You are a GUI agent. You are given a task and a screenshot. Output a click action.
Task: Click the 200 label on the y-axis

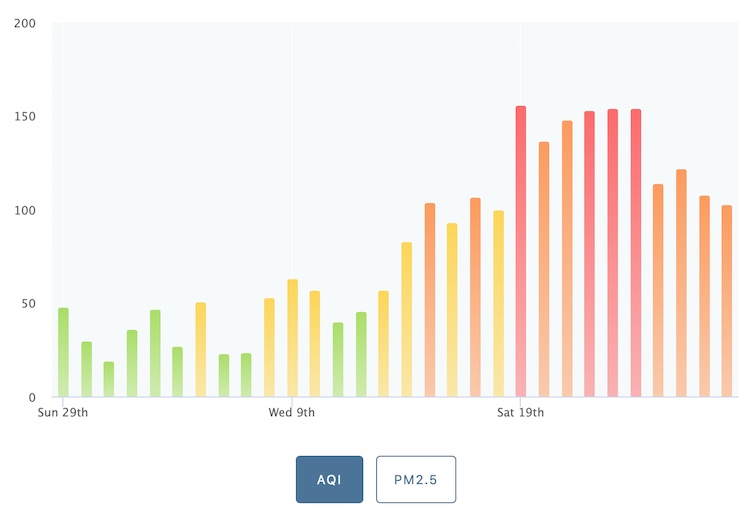pyautogui.click(x=26, y=23)
